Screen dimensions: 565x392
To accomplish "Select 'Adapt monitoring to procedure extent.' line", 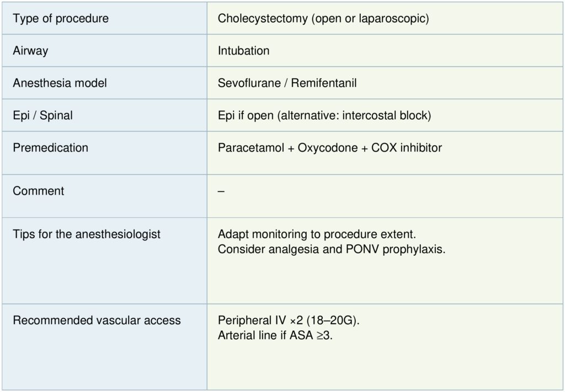I will click(x=321, y=234).
